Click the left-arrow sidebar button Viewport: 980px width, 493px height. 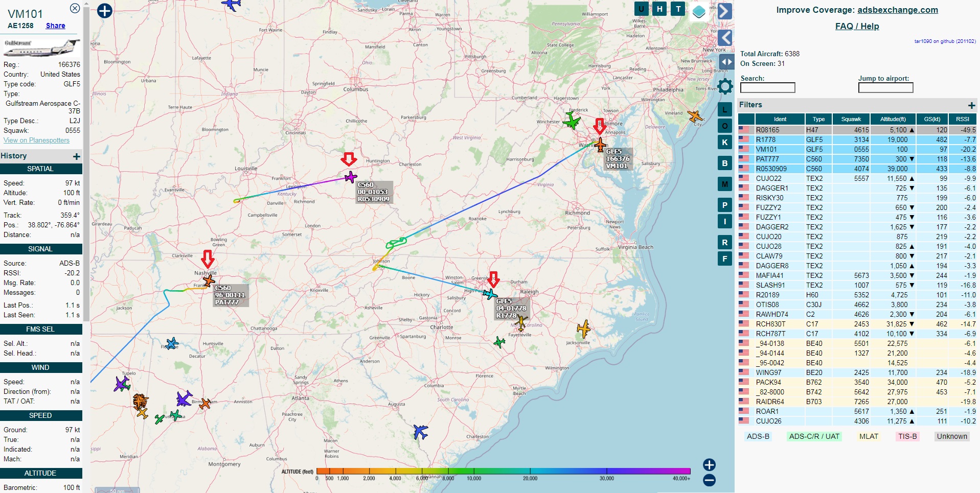point(725,38)
